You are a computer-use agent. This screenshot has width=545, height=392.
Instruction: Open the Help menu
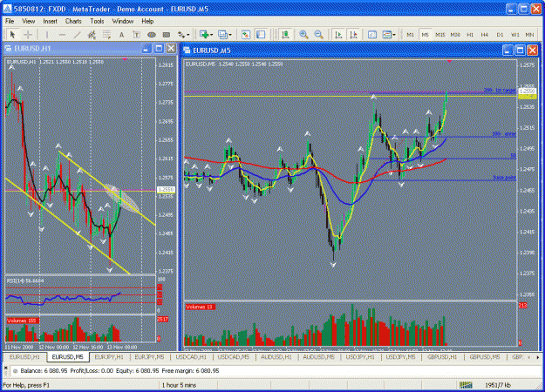(x=147, y=21)
